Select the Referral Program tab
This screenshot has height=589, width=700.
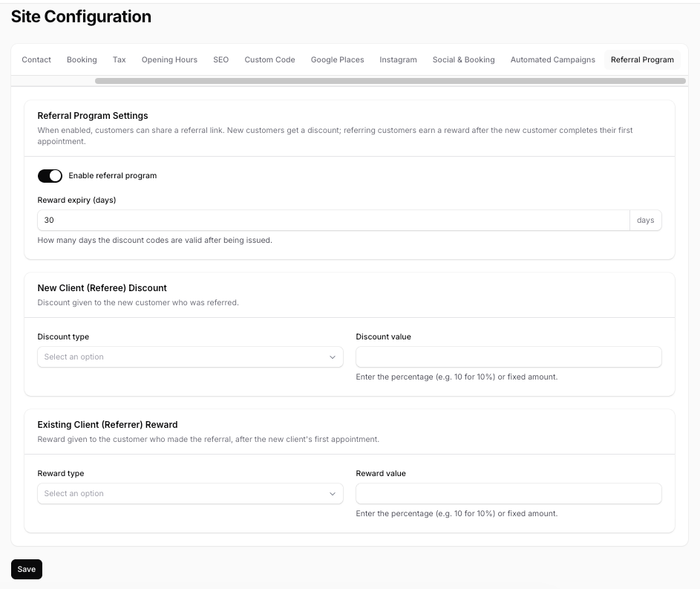(x=642, y=59)
